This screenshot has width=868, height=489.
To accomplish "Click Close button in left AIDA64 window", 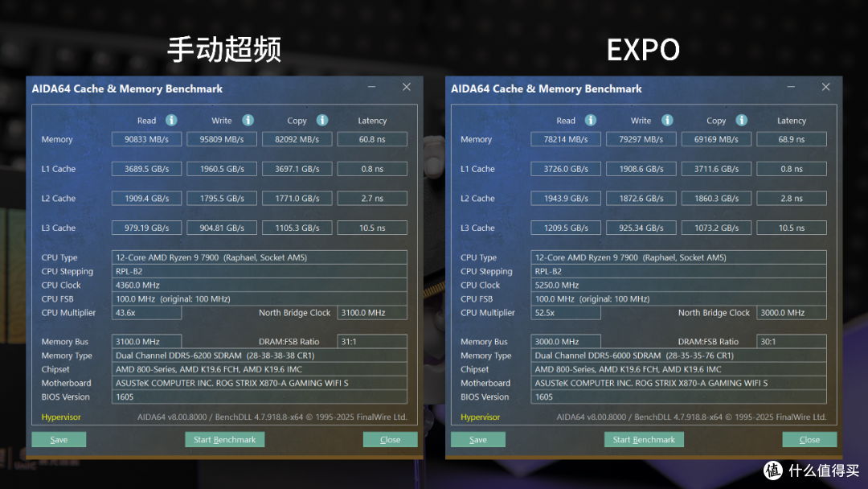I will coord(391,440).
